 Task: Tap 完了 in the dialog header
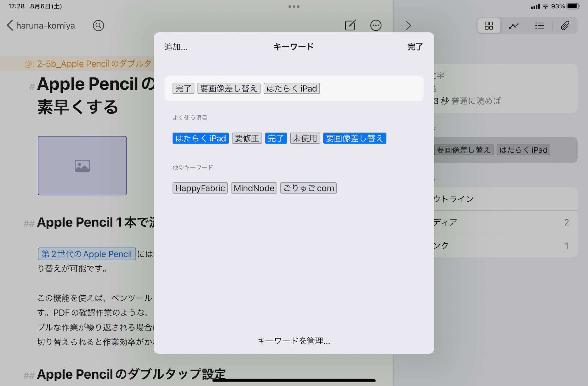tap(415, 47)
